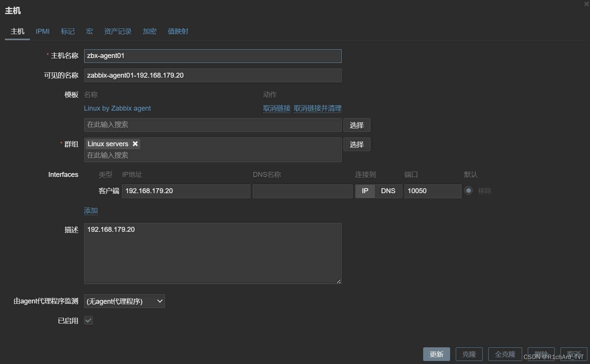The width and height of the screenshot is (590, 364).
Task: Click 取消链接 for the linked template
Action: 276,108
